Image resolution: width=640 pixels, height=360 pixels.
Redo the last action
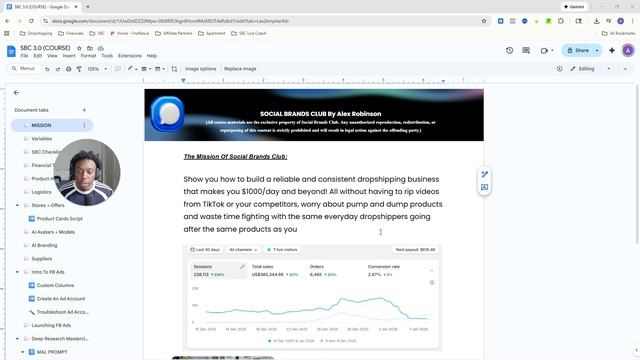pyautogui.click(x=58, y=69)
